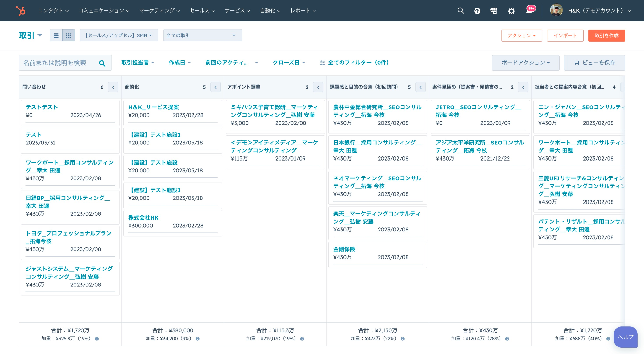Open the ネオマーケティング__SEOコンサル deal
644x354 pixels.
click(377, 182)
